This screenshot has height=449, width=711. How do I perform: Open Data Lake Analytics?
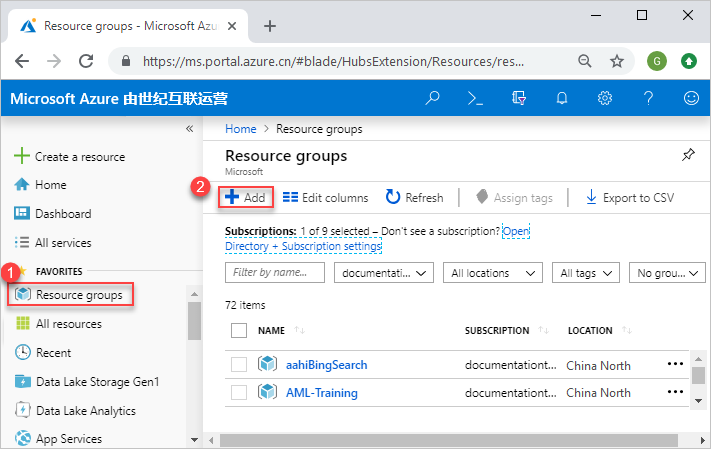[x=75, y=411]
